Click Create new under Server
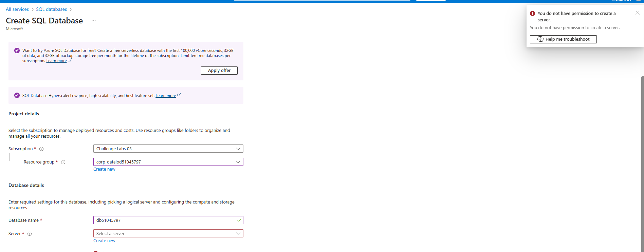644x252 pixels. point(104,241)
